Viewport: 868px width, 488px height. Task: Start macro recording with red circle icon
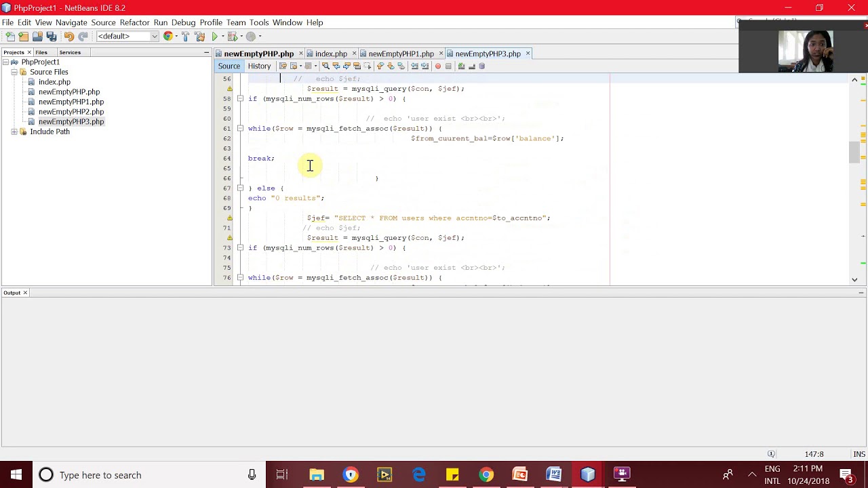pos(438,66)
